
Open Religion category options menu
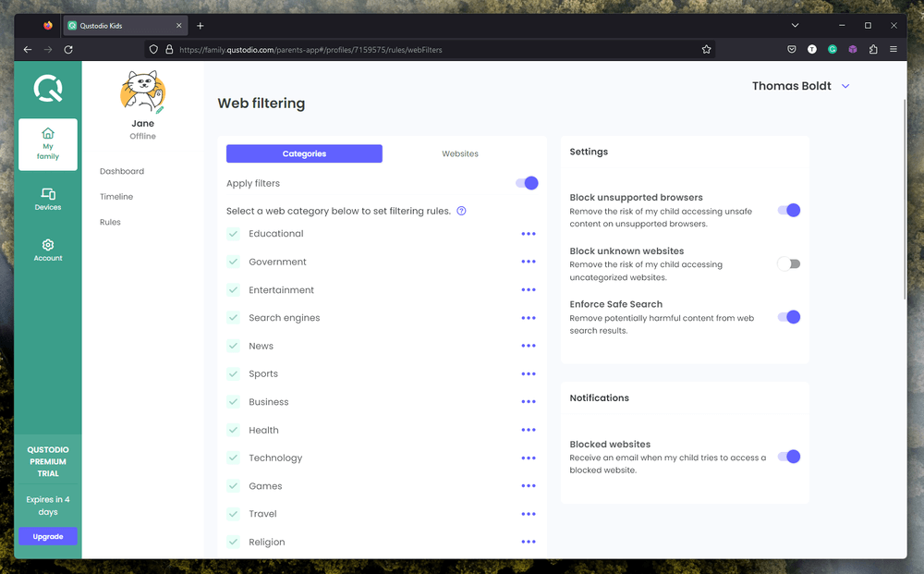click(529, 543)
